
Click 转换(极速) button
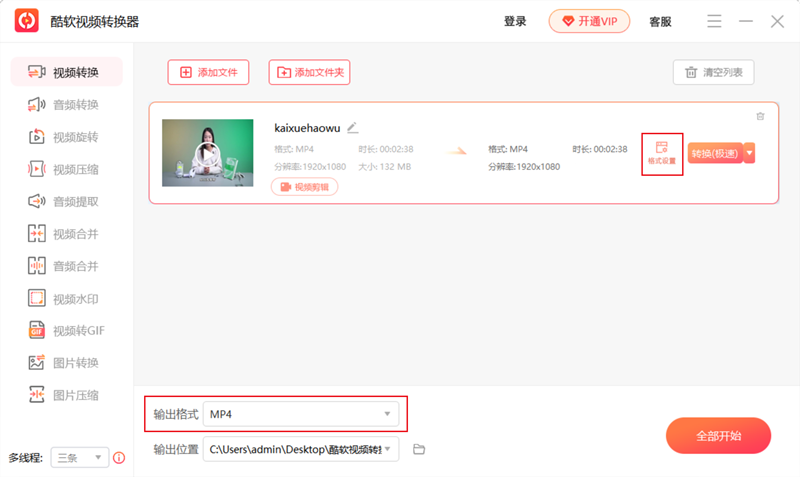715,153
